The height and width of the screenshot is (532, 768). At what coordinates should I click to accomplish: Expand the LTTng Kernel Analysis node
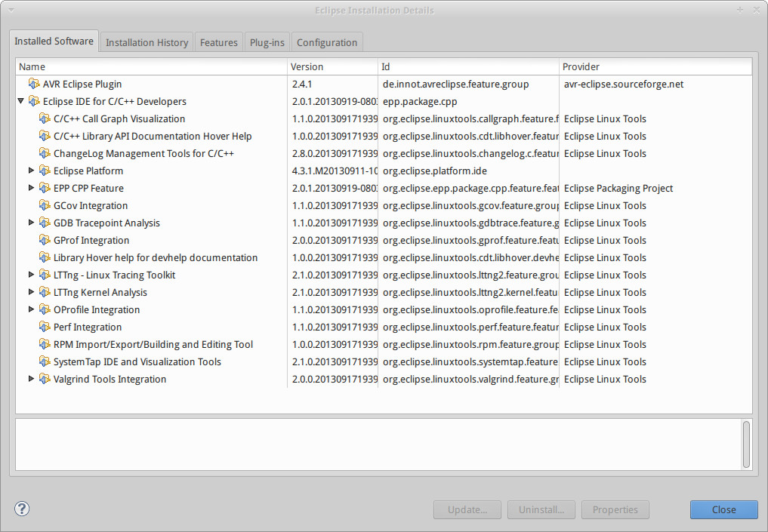32,292
